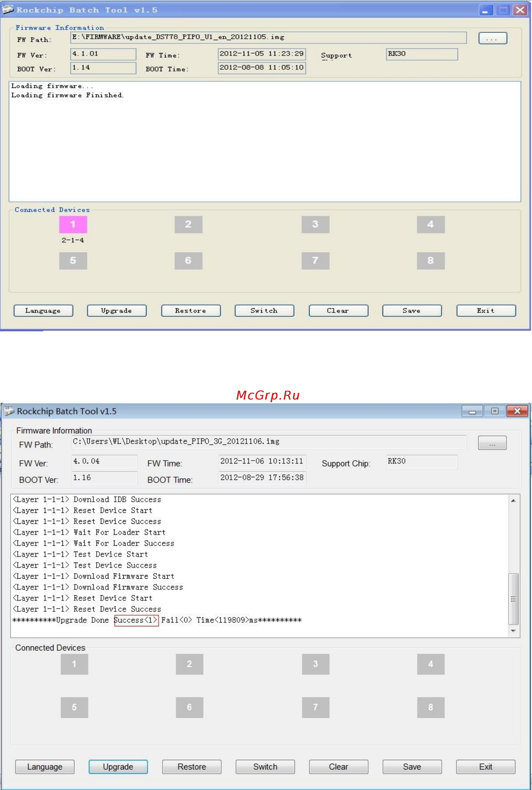Screen dimensions: 532x790
Task: Open Language options in lower window
Action: 45,767
